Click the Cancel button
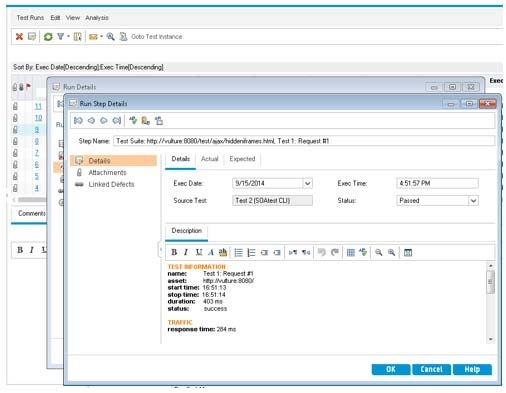 [431, 369]
